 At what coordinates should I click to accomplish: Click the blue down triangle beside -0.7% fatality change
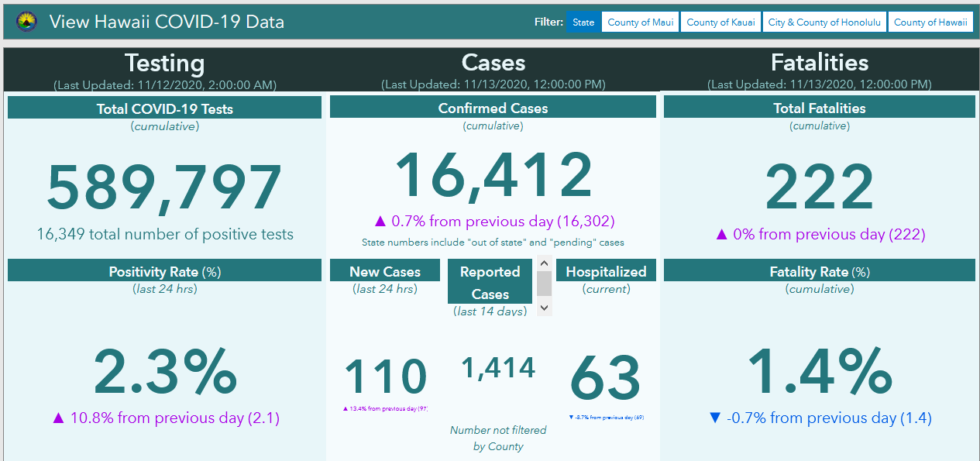pos(715,418)
